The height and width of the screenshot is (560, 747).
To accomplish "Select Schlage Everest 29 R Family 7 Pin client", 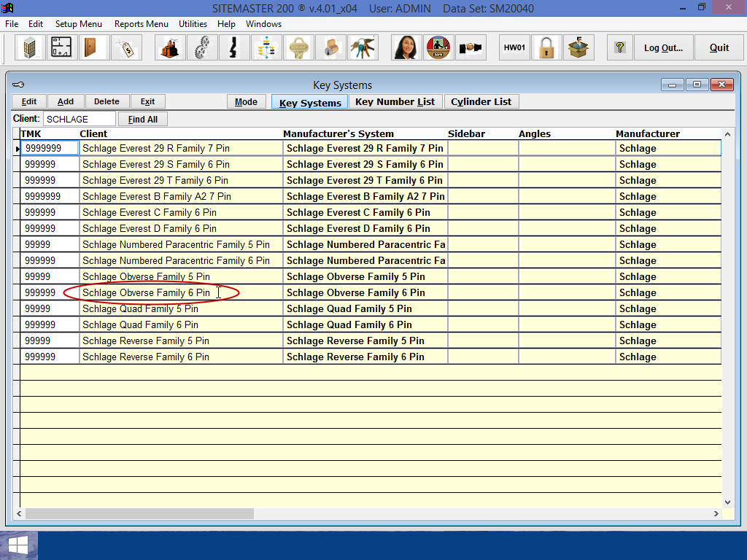I will point(181,148).
